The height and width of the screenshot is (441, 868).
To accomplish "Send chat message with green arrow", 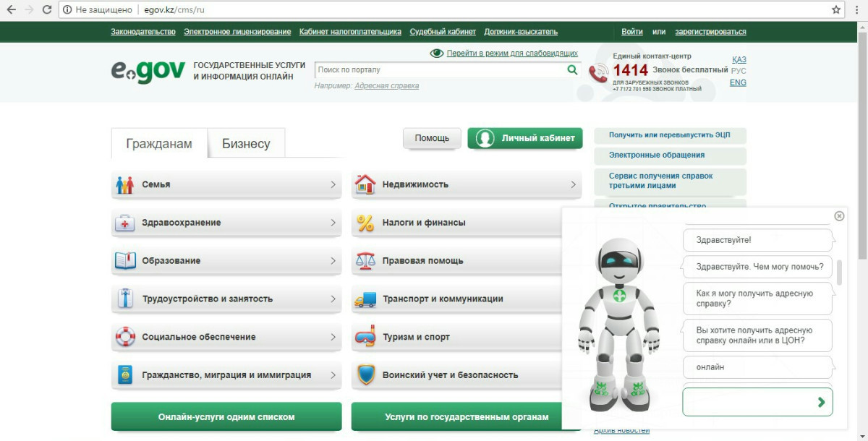I will 821,402.
